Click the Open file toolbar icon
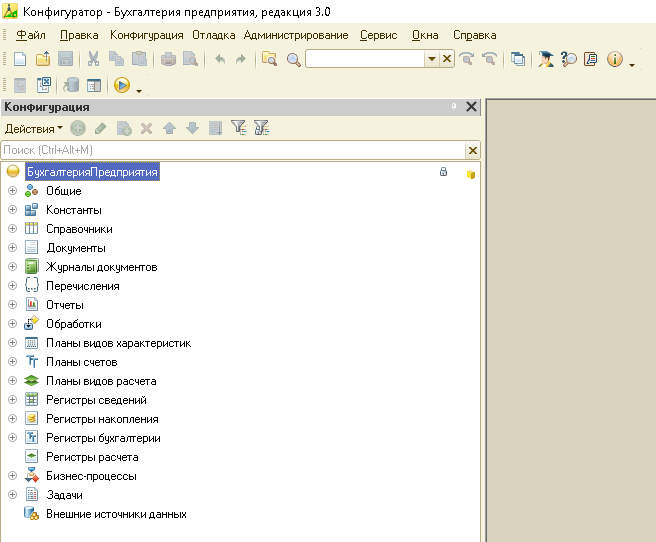Image resolution: width=656 pixels, height=542 pixels. 43,59
